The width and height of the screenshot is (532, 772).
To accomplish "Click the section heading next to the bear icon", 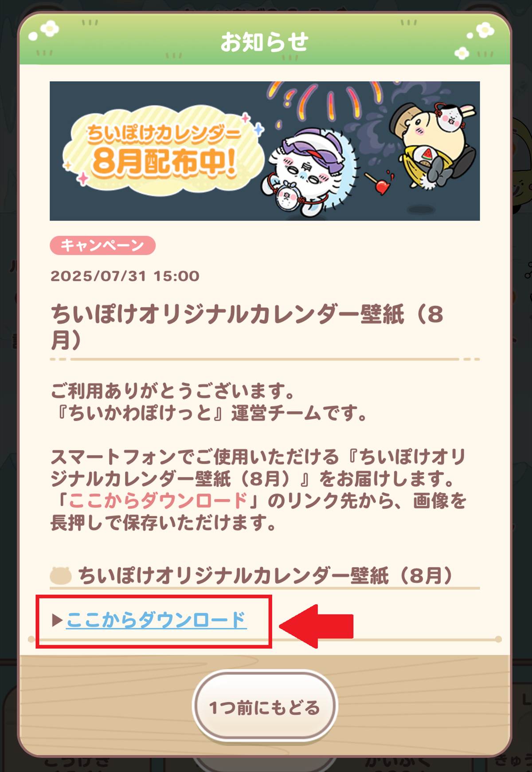I will coord(265,575).
